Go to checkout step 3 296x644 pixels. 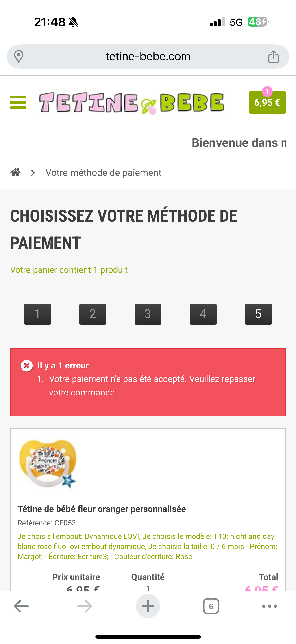coord(148,314)
